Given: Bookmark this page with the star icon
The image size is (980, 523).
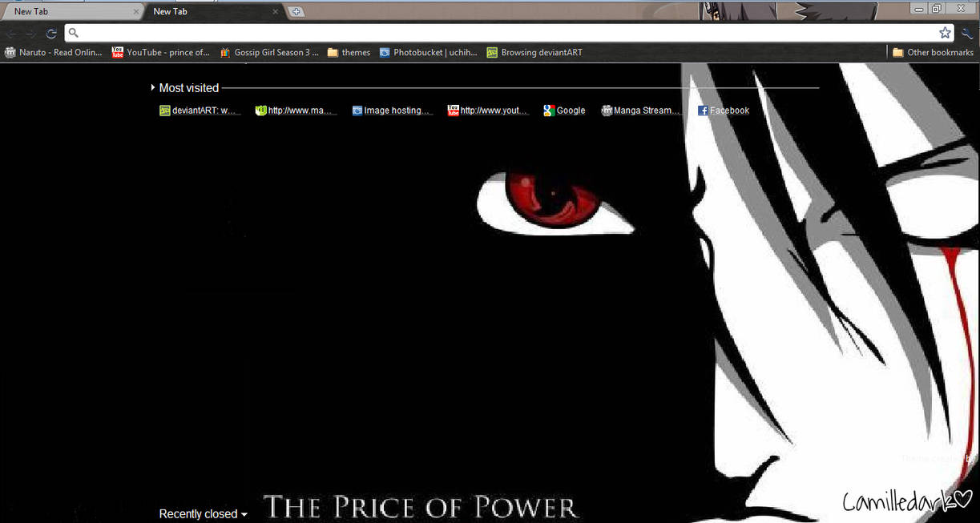Looking at the screenshot, I should 946,33.
